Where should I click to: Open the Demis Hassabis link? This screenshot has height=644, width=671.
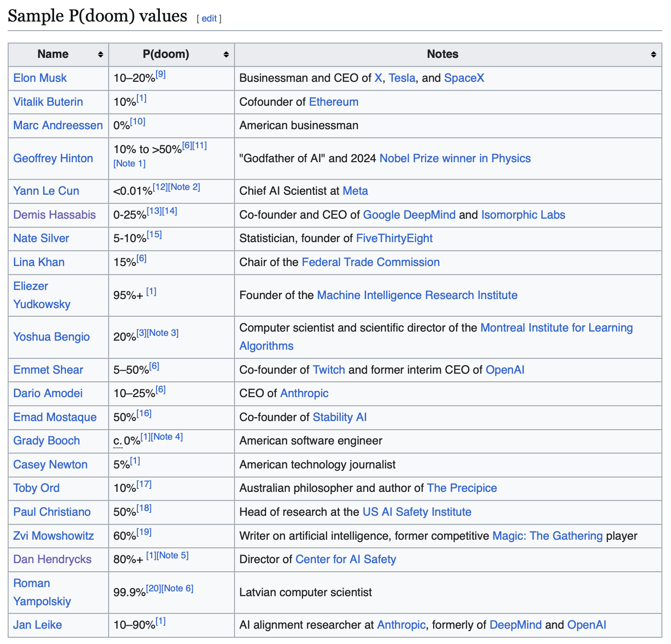[55, 215]
